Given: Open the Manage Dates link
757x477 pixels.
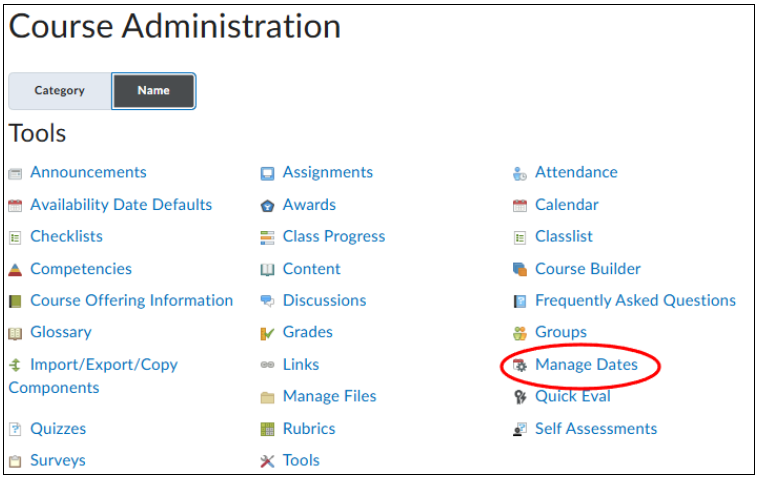Looking at the screenshot, I should (586, 365).
